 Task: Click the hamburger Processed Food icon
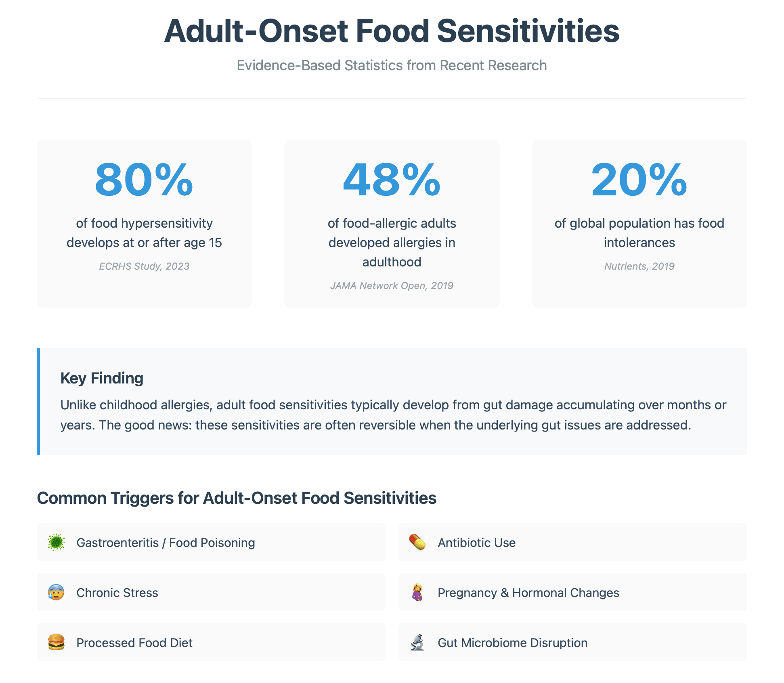[x=56, y=642]
